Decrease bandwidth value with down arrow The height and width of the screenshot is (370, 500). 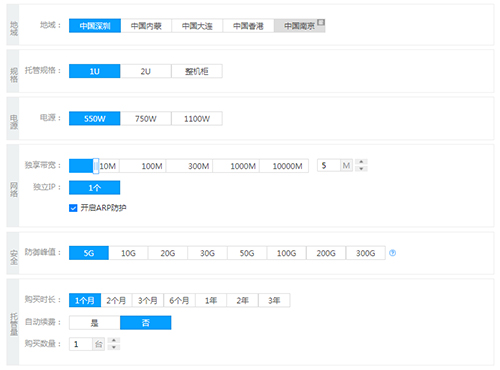point(361,169)
